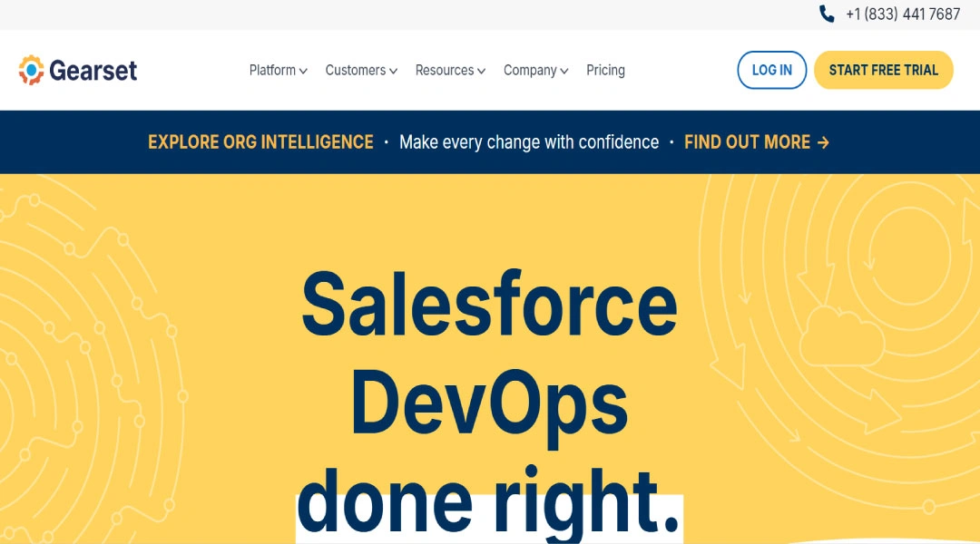Click the arrow icon after Find Out More

pyautogui.click(x=823, y=142)
